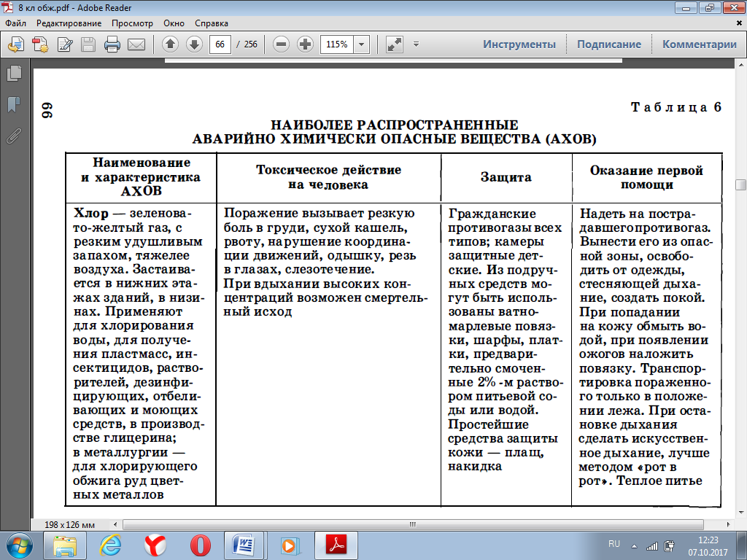Open Opera browser from taskbar

click(200, 545)
